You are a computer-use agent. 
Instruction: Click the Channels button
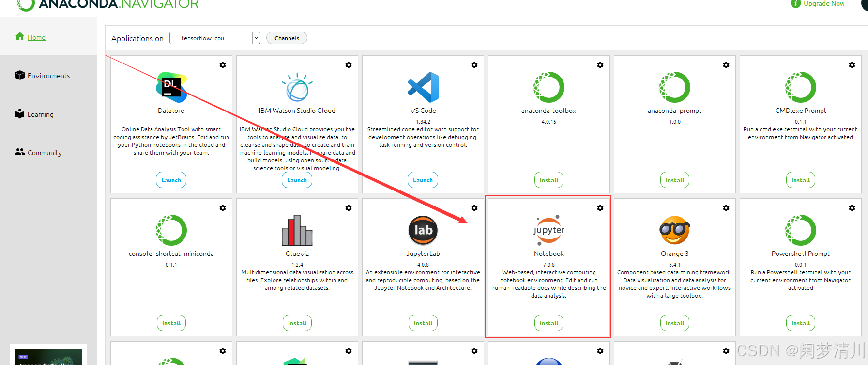[x=287, y=38]
